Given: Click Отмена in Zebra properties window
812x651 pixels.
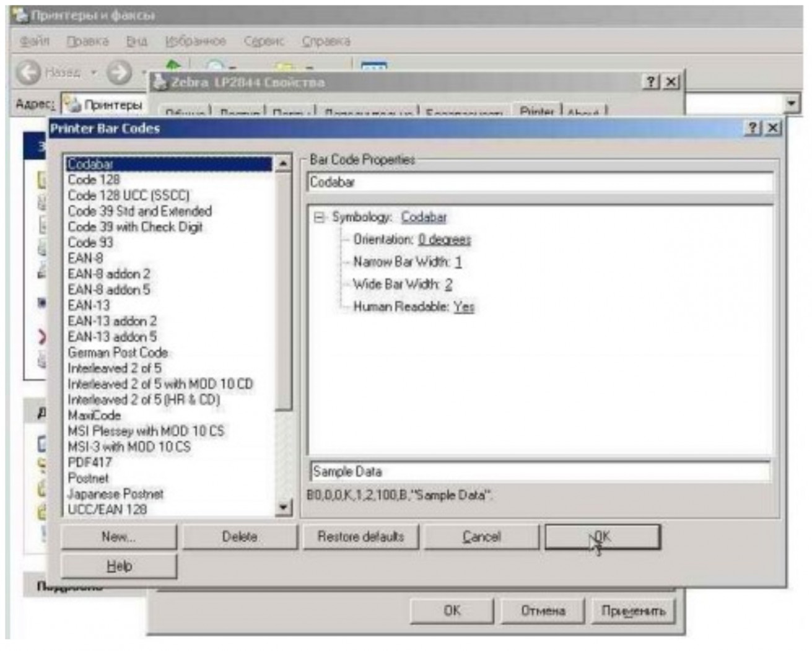Looking at the screenshot, I should pos(543,611).
